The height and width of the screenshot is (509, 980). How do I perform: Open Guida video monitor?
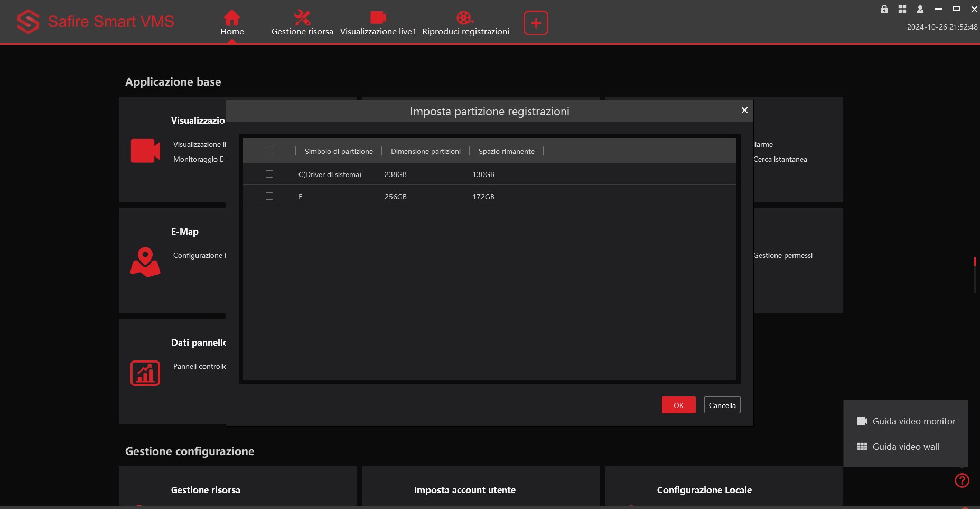click(906, 421)
